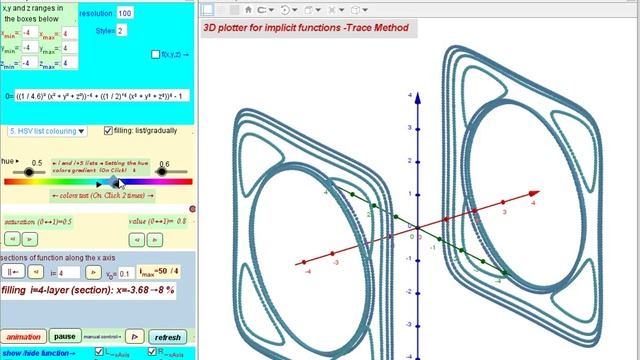Click the reset to first section button
640x360 pixels.
[13, 272]
